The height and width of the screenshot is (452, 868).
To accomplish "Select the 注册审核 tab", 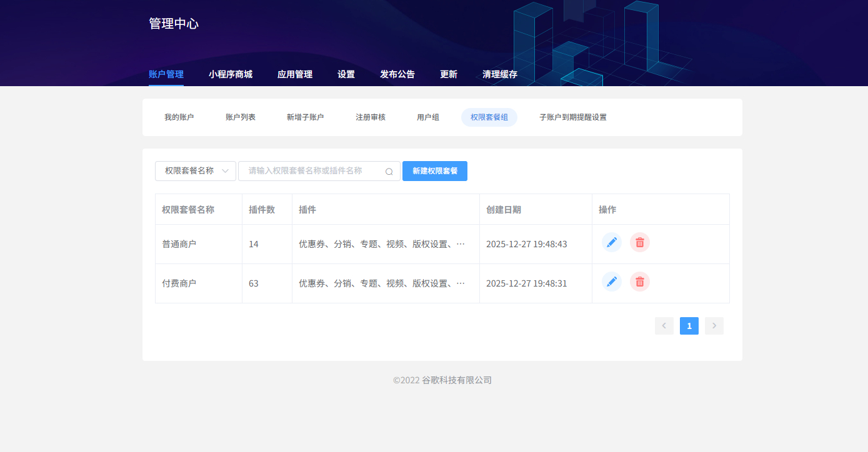I will [370, 117].
